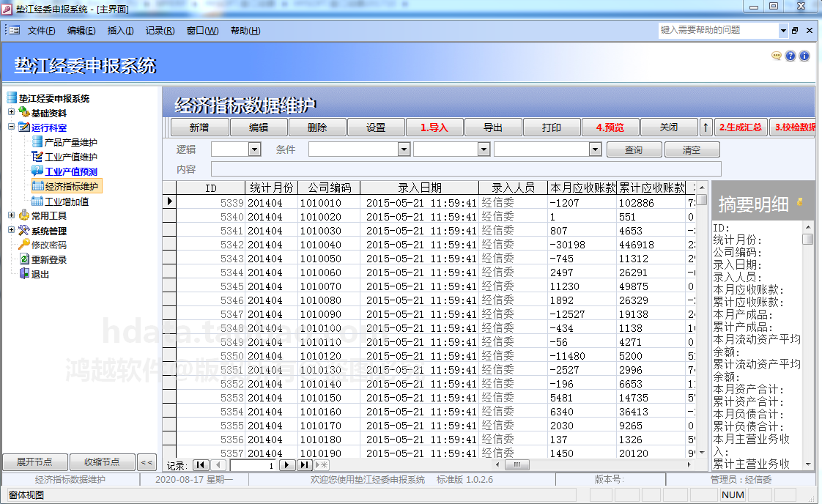Click the speech bubble comment icon in header

click(x=777, y=56)
